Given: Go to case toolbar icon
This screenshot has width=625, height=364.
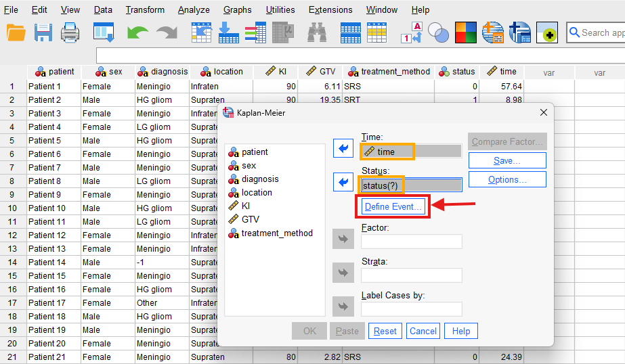Looking at the screenshot, I should [201, 32].
